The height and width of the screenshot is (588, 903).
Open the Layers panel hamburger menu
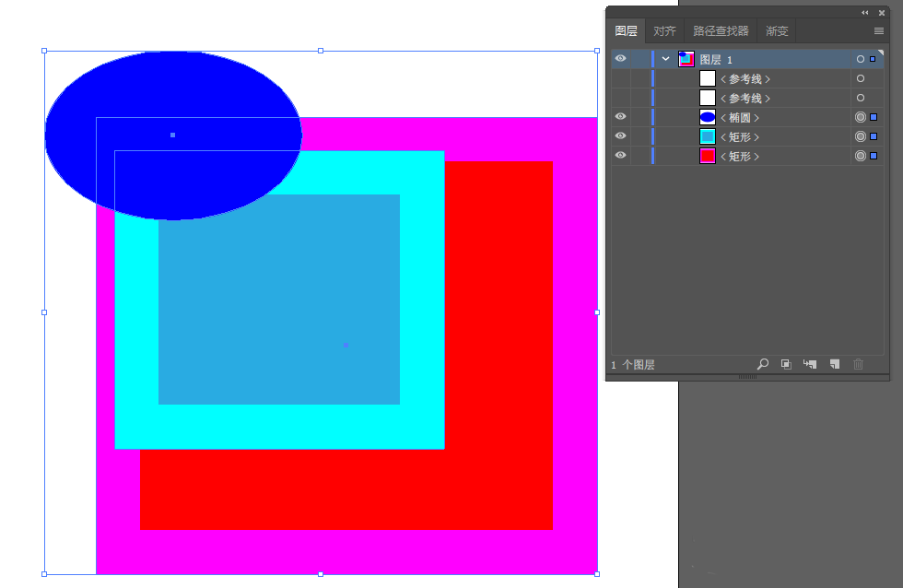(879, 31)
